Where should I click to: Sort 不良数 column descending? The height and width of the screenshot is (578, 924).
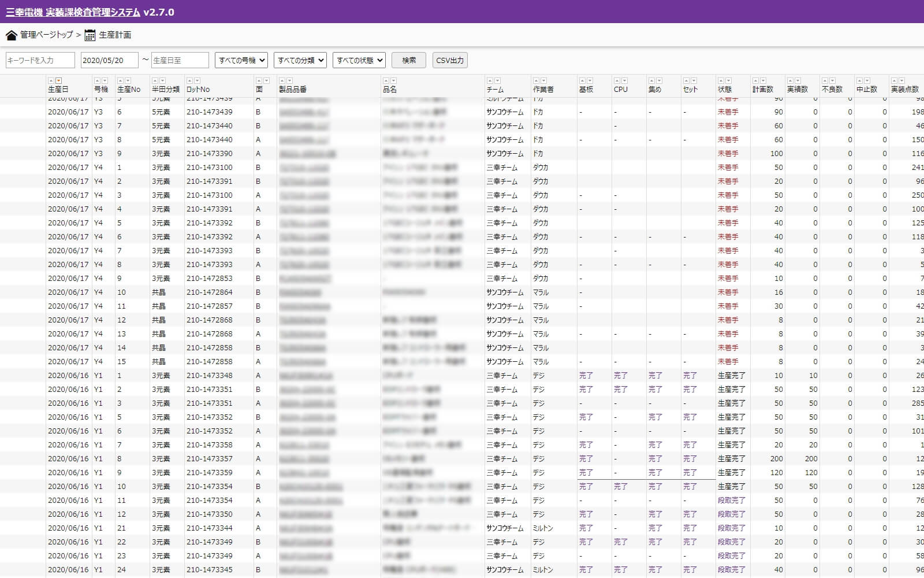[832, 81]
